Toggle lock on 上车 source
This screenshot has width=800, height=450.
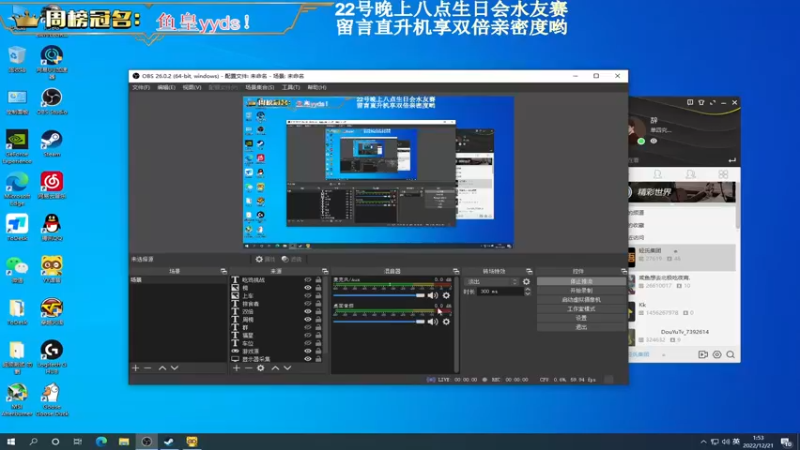click(318, 295)
